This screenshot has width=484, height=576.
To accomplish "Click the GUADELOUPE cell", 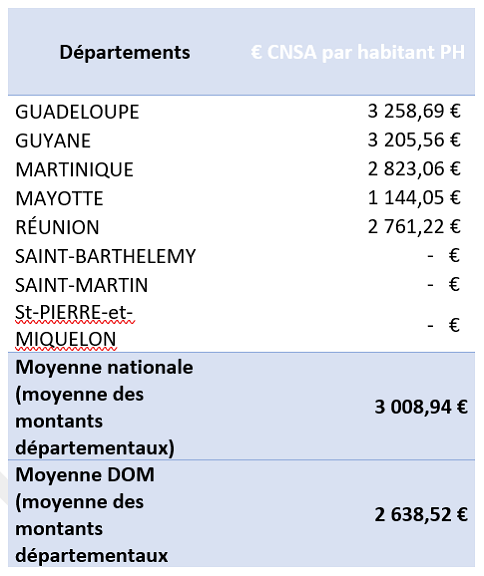I will pyautogui.click(x=77, y=112).
